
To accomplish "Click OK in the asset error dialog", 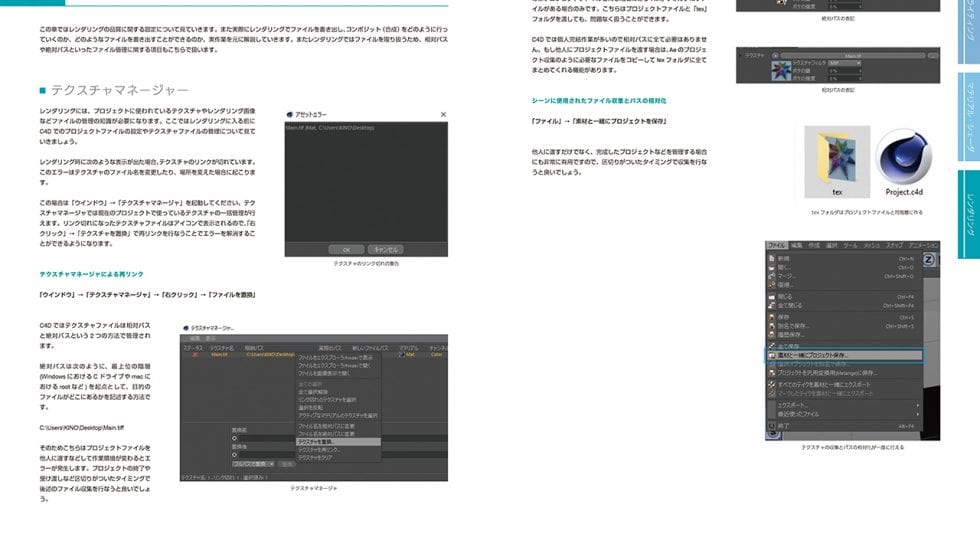I will click(x=346, y=249).
